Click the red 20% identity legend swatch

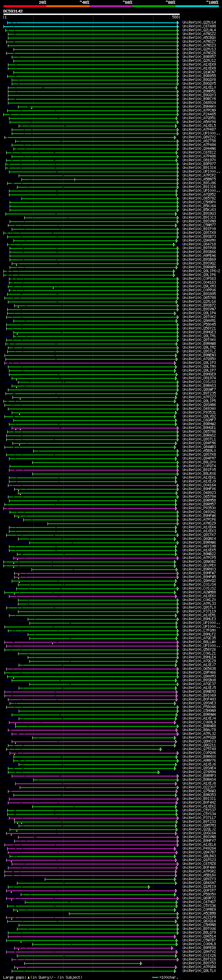pos(25,7)
